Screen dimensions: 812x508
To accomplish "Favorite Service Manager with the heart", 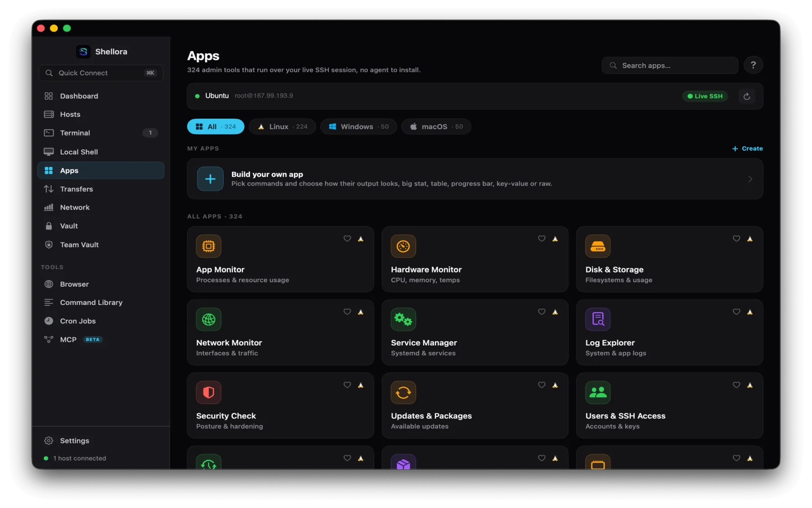I will (542, 312).
